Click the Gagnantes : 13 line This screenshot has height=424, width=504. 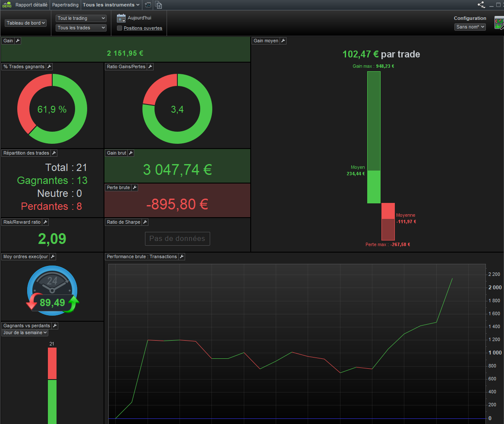[x=52, y=180]
